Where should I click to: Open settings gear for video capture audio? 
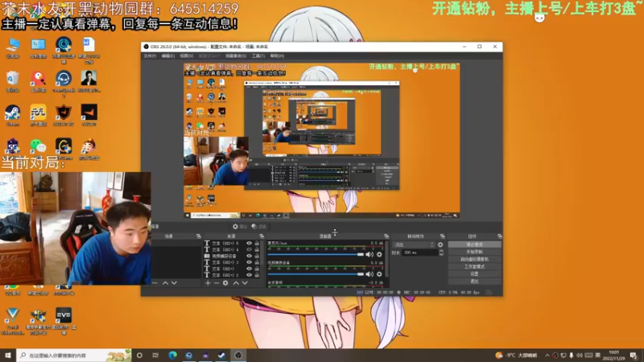click(379, 274)
